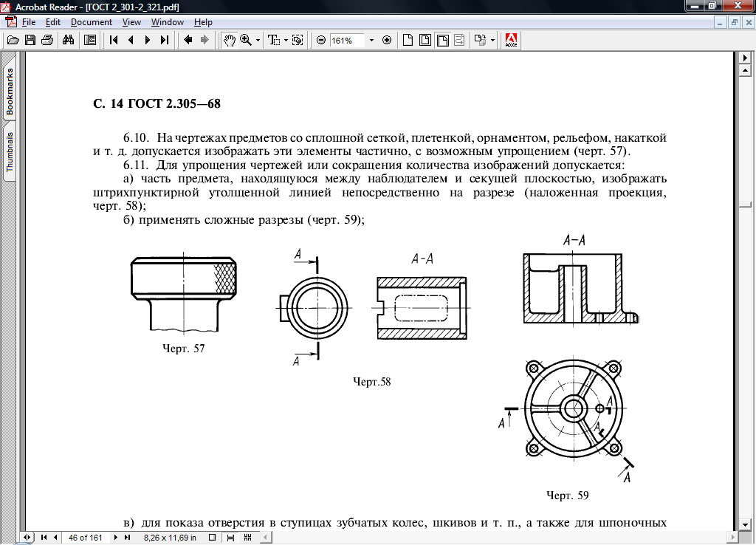The width and height of the screenshot is (756, 545).
Task: Go to first page toolbar icon
Action: point(114,40)
